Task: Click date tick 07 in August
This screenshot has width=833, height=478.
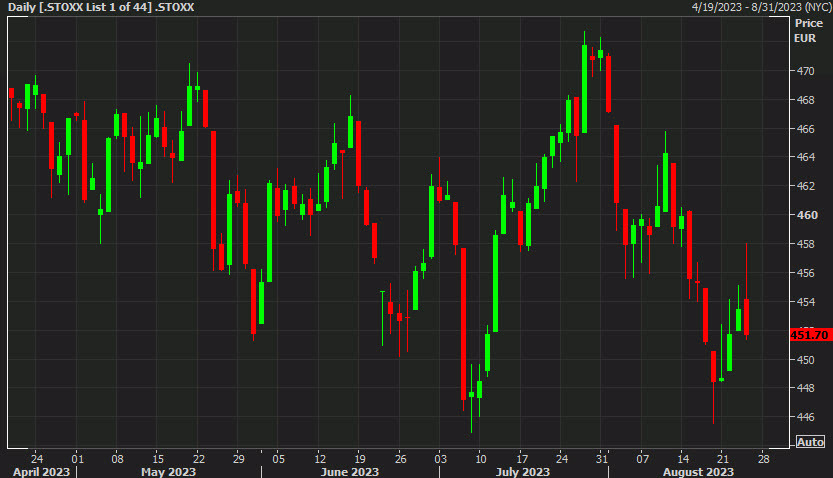Action: tap(643, 459)
